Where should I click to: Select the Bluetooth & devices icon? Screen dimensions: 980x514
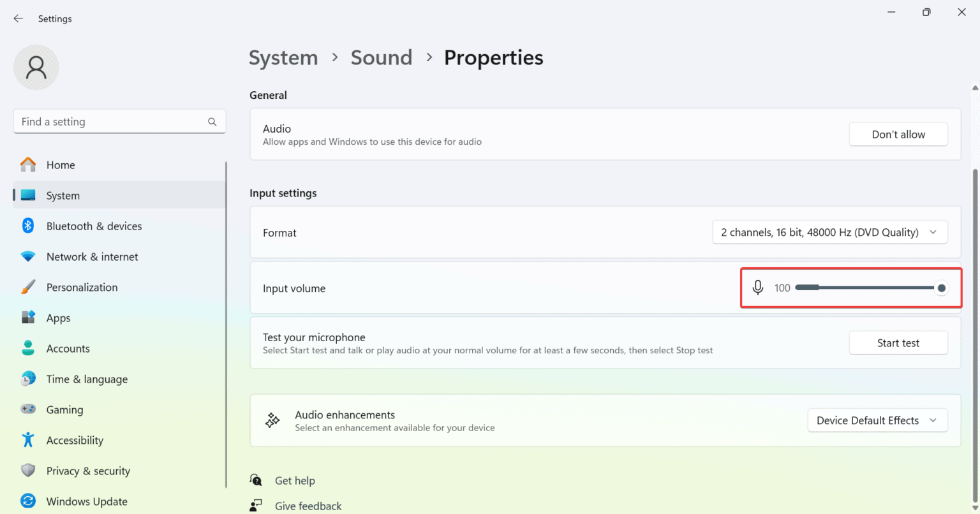[x=28, y=225]
